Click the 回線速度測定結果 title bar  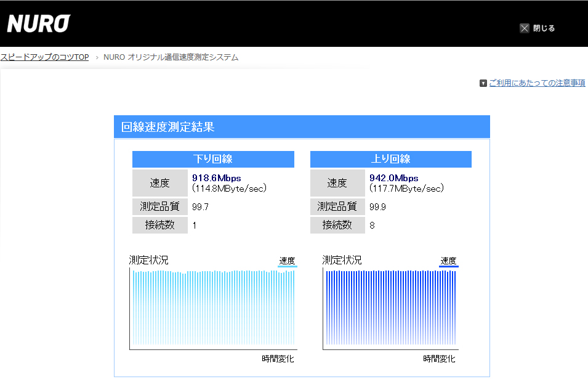click(302, 127)
